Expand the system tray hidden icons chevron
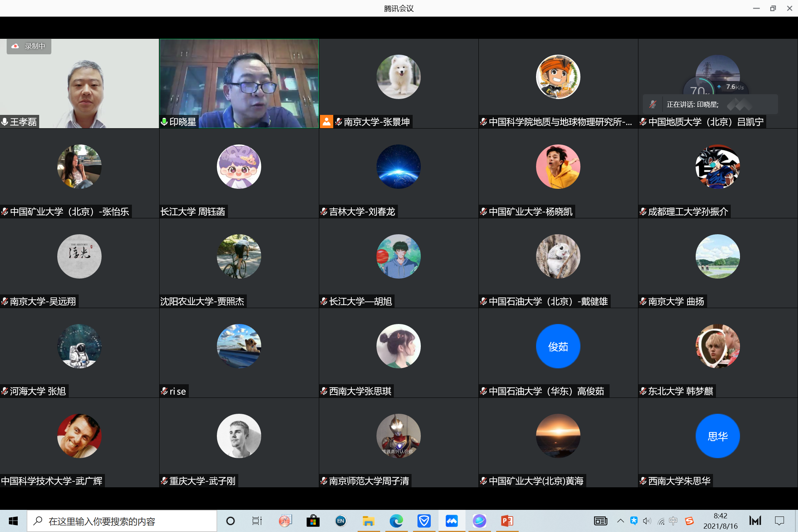Screen dimensions: 798x532 pyautogui.click(x=621, y=521)
